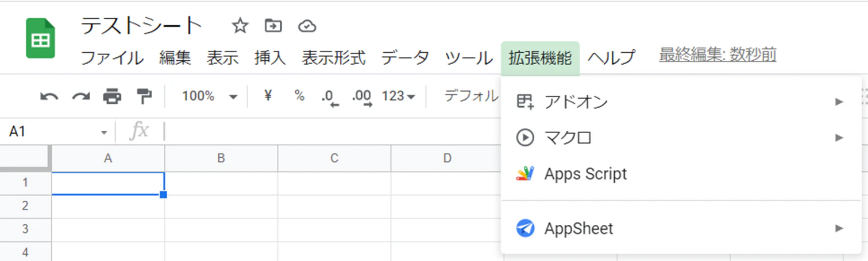Redo the last undone action
Viewport: 868px width, 261px height.
[80, 96]
